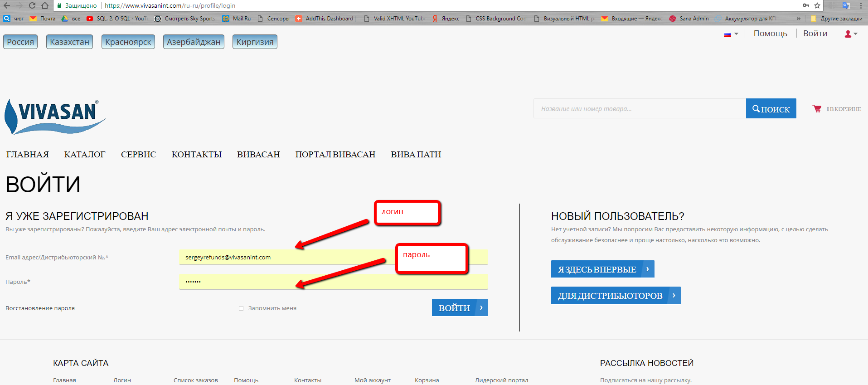The height and width of the screenshot is (385, 868).
Task: Submit login with blue ВОЙТИ button
Action: point(460,307)
